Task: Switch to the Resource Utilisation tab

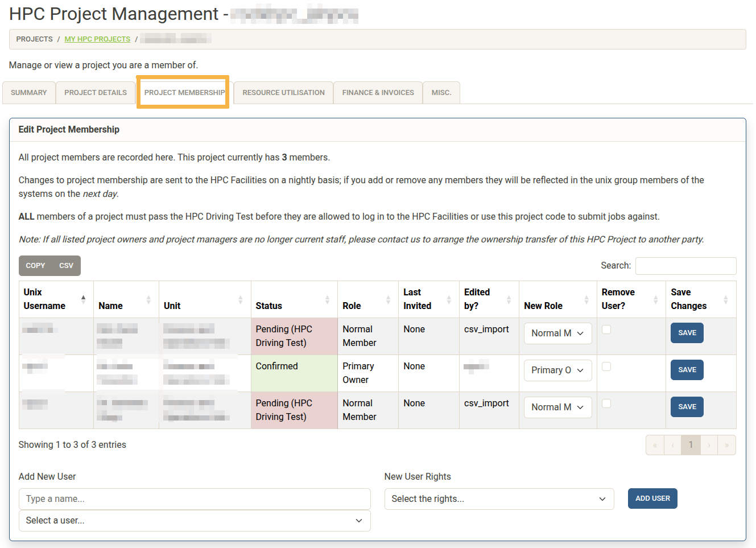Action: (x=283, y=93)
